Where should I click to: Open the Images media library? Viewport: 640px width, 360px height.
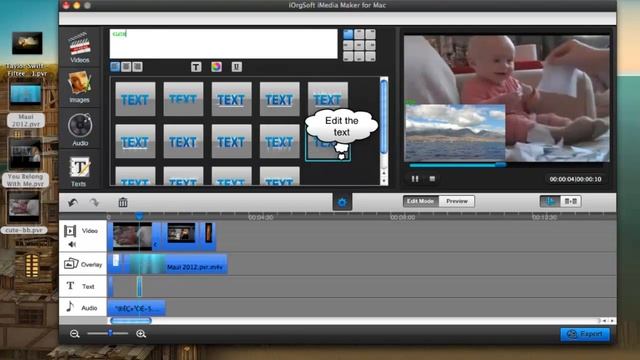(x=79, y=87)
